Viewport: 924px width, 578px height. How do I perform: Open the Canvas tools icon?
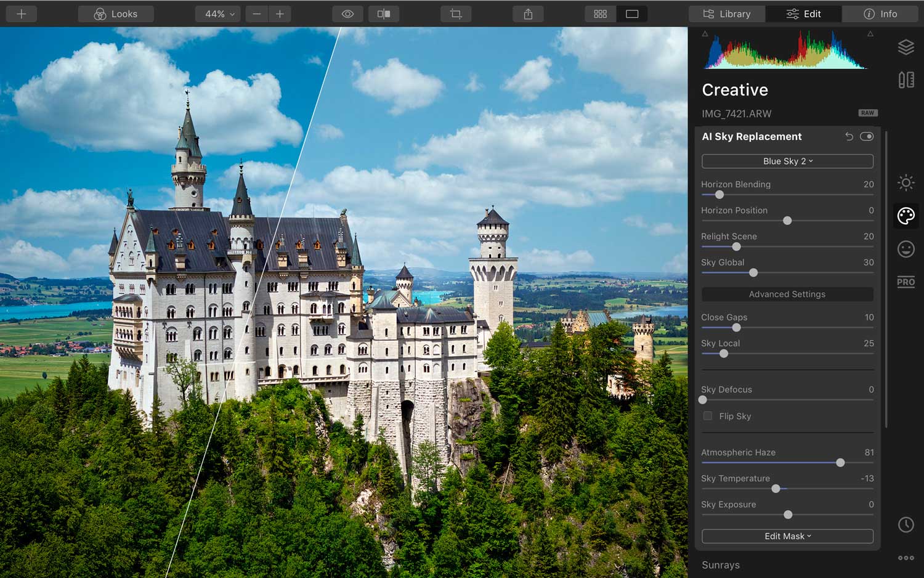click(906, 80)
